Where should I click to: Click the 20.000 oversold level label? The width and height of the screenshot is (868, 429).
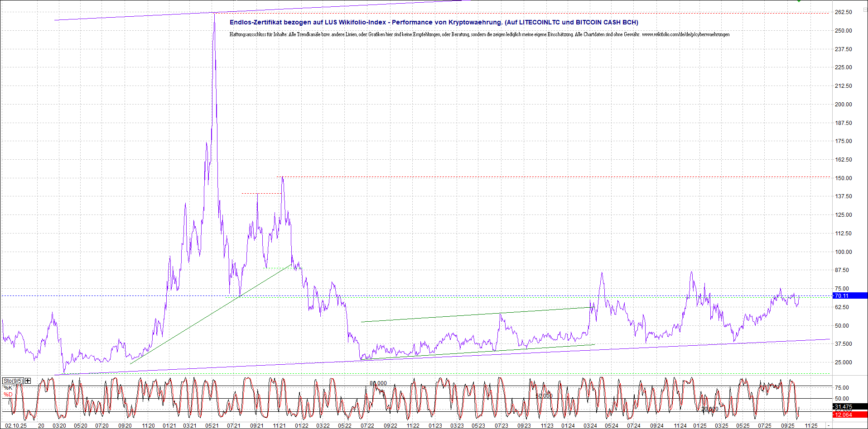click(x=709, y=409)
